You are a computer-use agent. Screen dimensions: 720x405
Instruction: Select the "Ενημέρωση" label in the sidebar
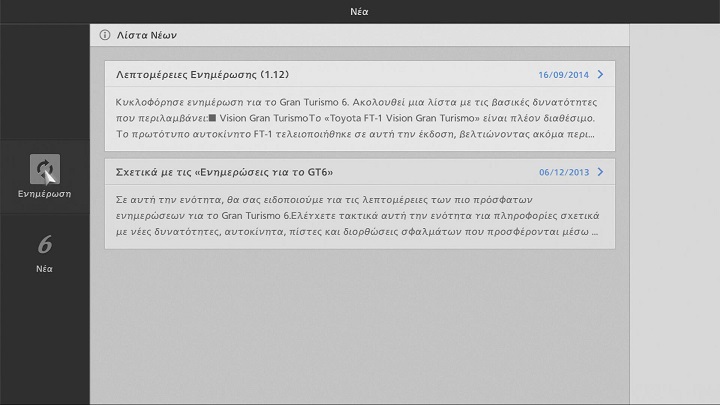pyautogui.click(x=45, y=193)
